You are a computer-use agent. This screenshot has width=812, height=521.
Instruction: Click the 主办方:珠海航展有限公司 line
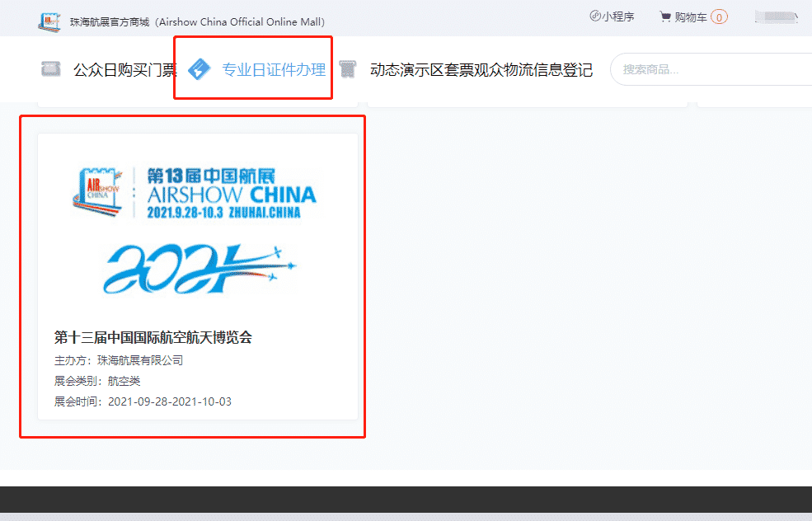(119, 360)
